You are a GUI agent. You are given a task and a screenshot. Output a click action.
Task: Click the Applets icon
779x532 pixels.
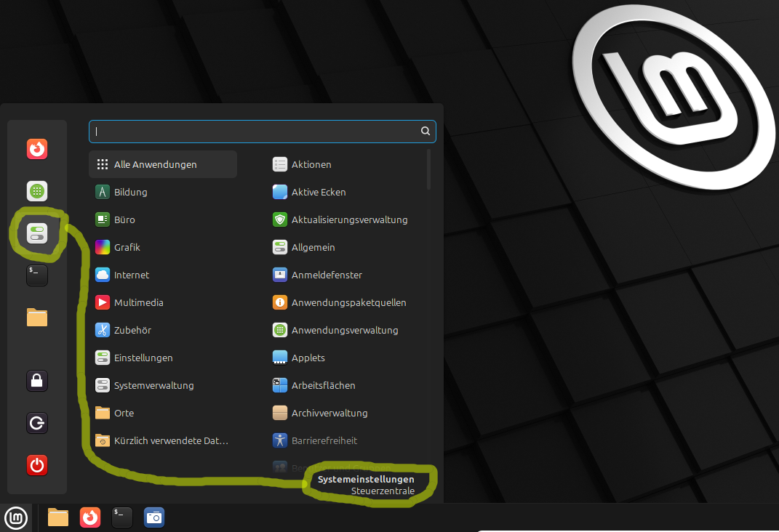280,358
